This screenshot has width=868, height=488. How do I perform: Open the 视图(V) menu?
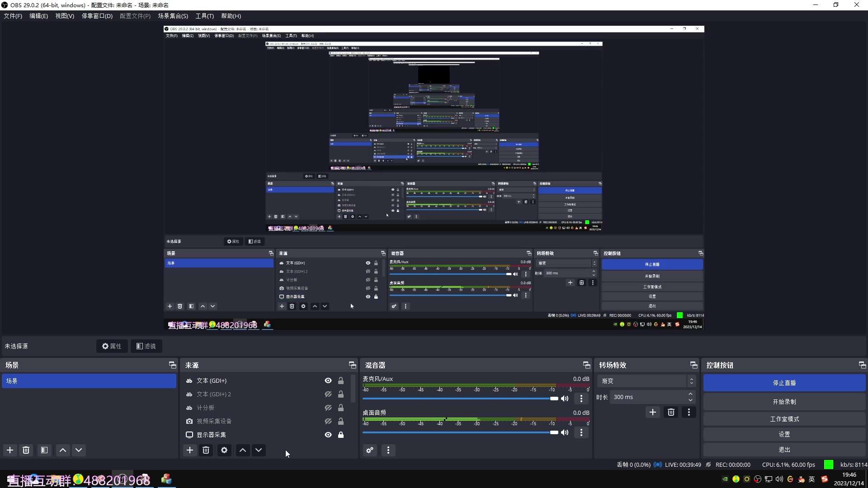click(x=65, y=16)
